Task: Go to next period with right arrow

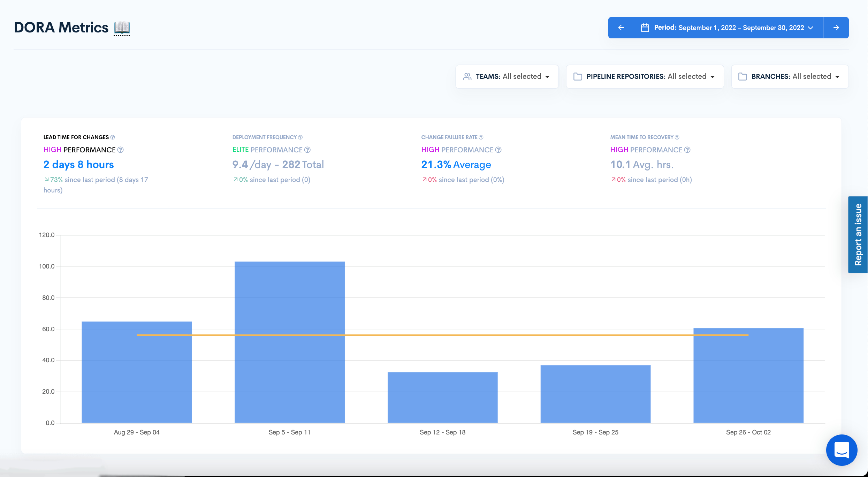Action: click(x=836, y=28)
